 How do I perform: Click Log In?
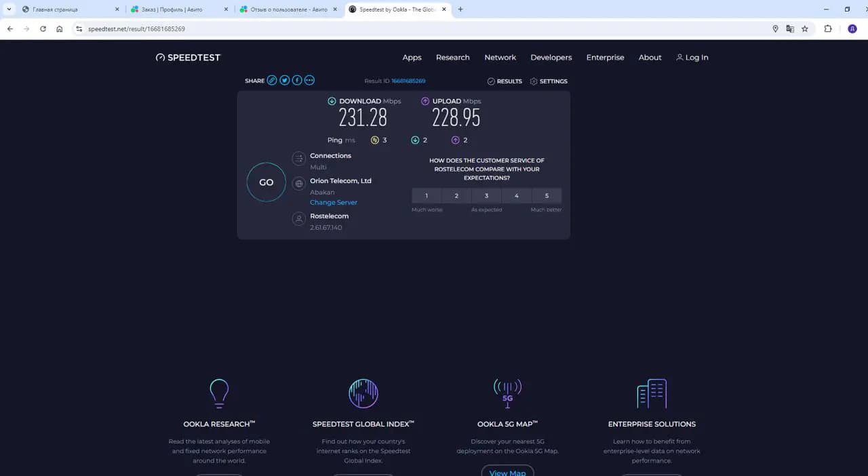[x=692, y=58]
